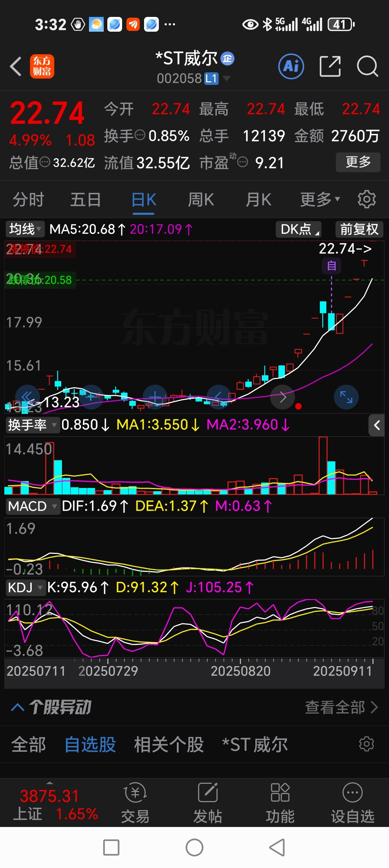
Task: Tap the enterprise badge next to *ST威尔
Action: pos(227,58)
